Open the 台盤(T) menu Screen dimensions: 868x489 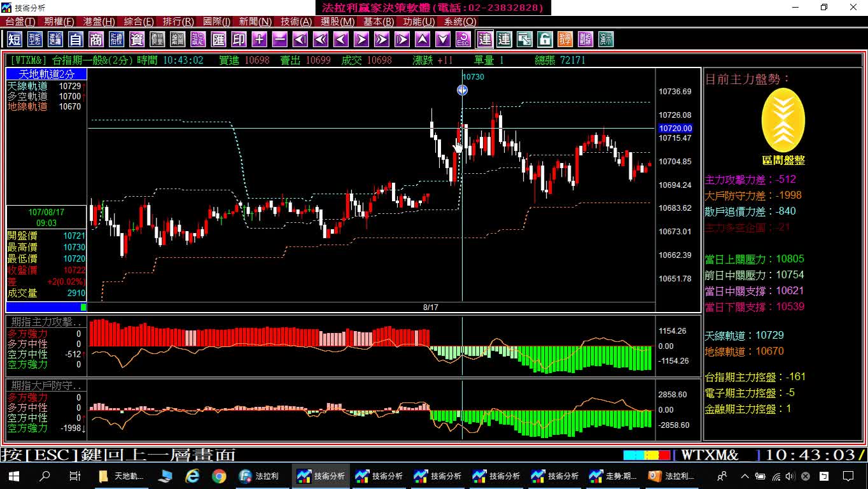(x=20, y=22)
